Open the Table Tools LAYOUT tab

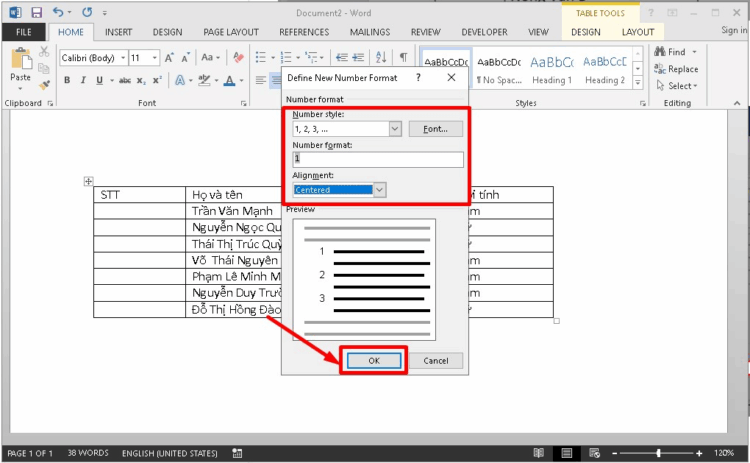pos(638,32)
